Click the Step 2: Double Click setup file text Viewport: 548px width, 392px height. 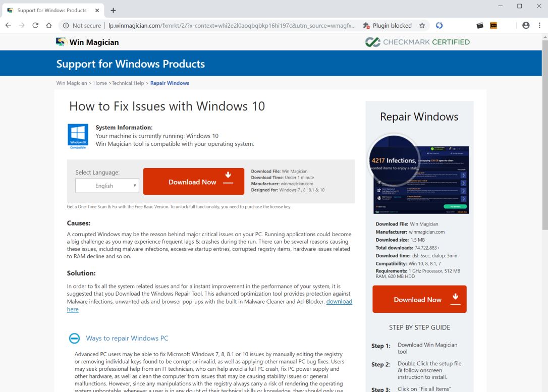point(416,370)
